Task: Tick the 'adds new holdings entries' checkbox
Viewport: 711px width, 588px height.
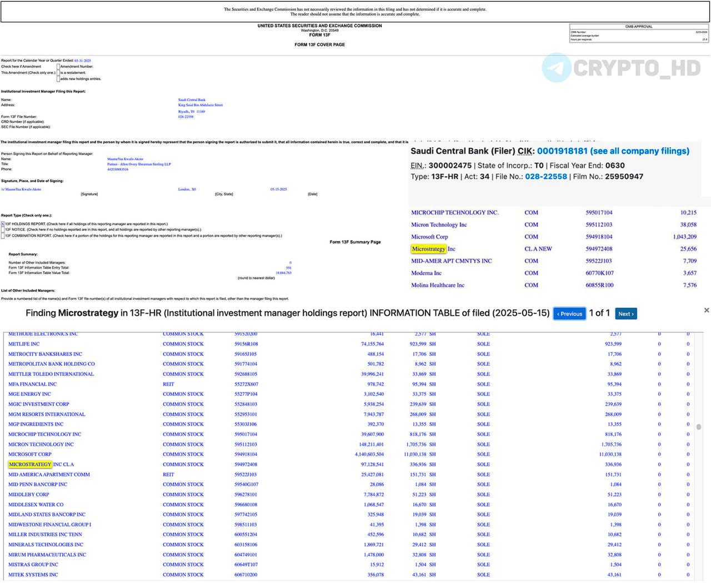Action: [x=58, y=79]
